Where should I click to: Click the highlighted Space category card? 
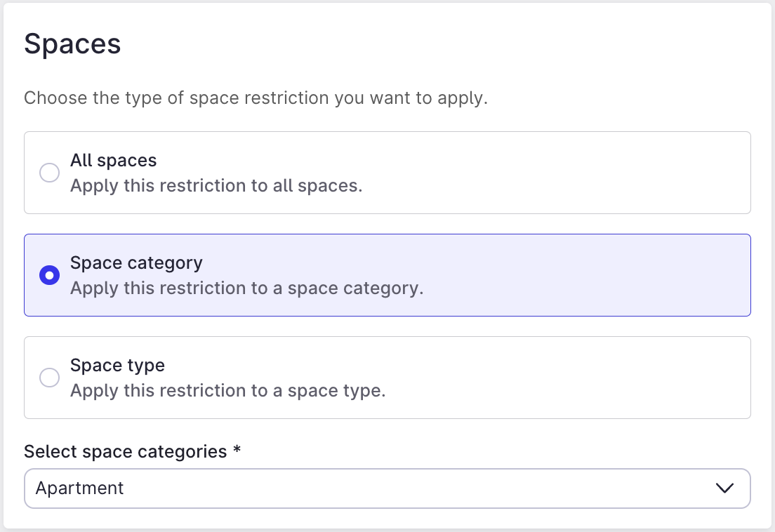[387, 275]
